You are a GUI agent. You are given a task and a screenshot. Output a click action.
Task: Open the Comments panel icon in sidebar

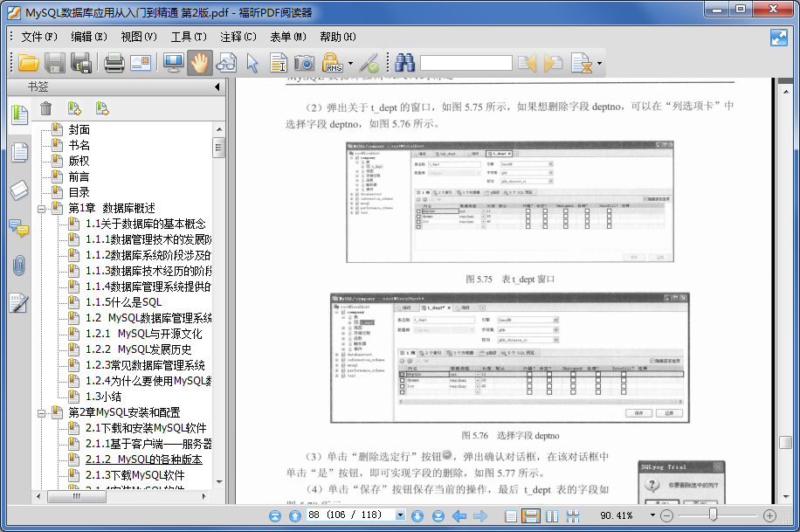19,228
